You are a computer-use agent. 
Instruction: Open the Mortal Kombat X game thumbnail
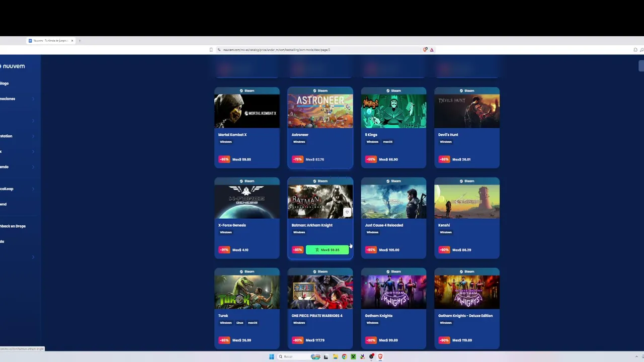(x=247, y=111)
